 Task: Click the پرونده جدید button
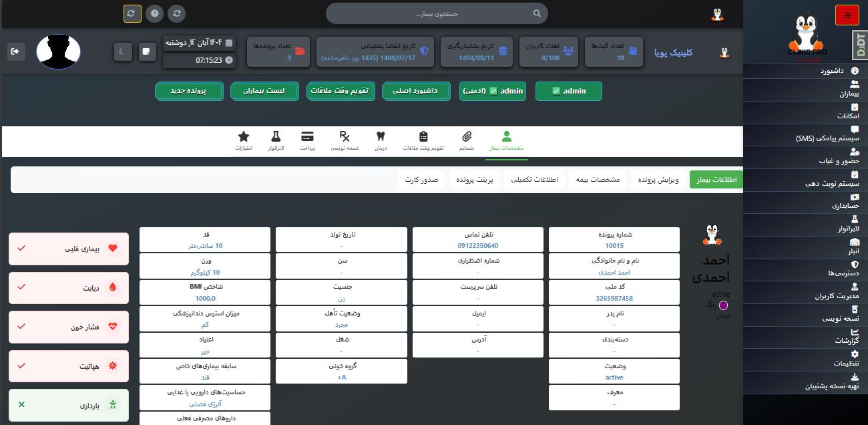(189, 91)
